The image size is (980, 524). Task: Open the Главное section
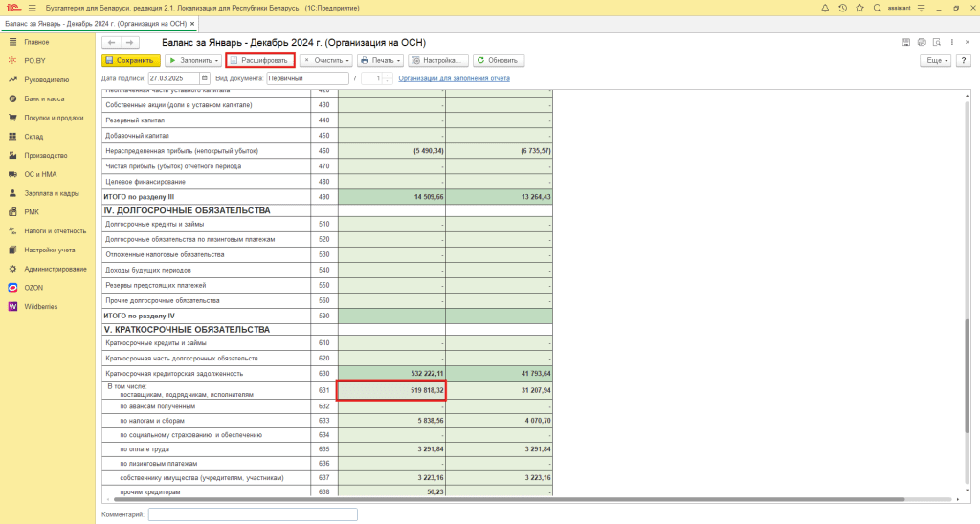tap(36, 42)
